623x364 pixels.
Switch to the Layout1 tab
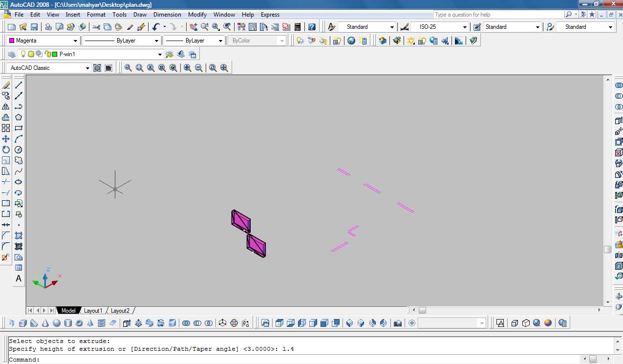click(x=93, y=311)
